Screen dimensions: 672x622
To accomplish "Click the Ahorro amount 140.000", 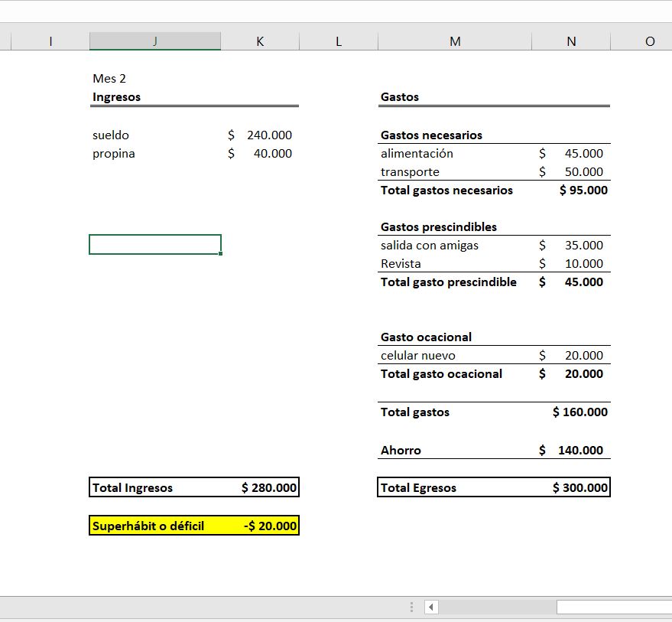I will pyautogui.click(x=571, y=451).
